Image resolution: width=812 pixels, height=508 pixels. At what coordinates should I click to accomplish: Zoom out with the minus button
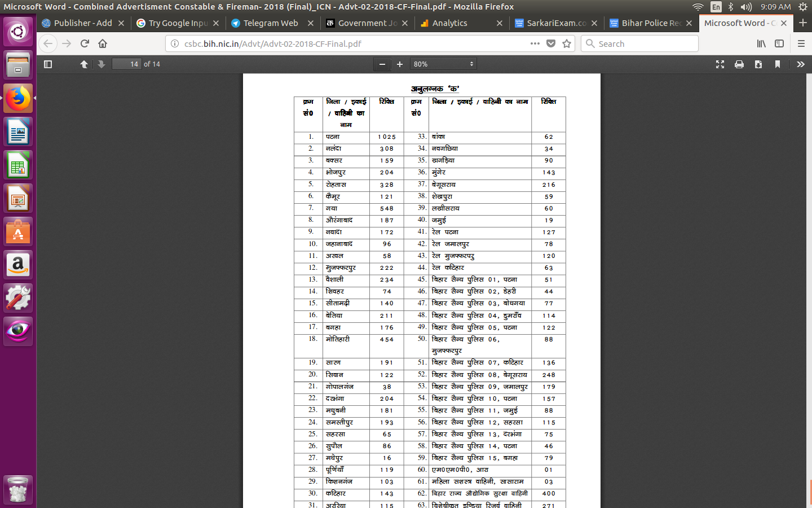click(382, 64)
